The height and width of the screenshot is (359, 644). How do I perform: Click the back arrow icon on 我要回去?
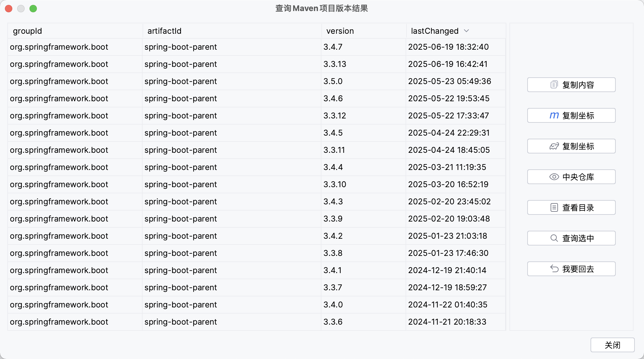click(x=554, y=269)
